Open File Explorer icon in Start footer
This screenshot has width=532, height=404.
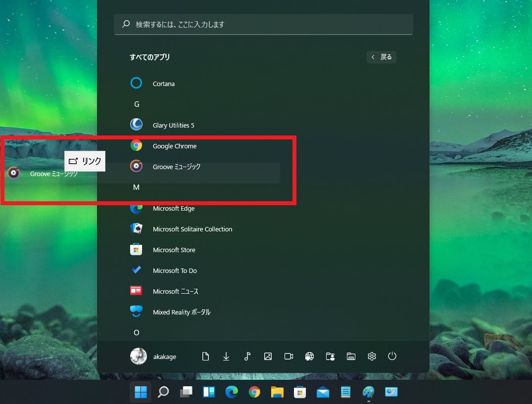351,356
